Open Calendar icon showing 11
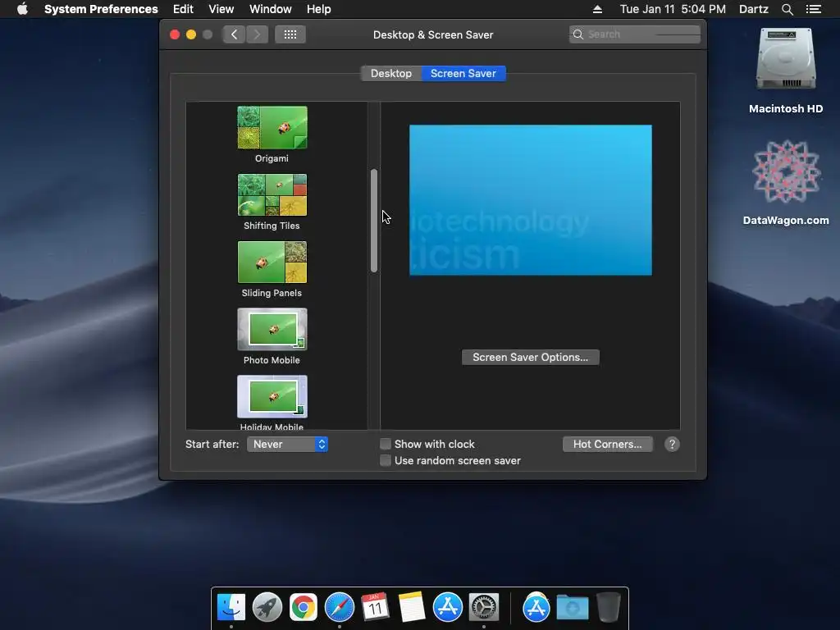 (x=375, y=607)
